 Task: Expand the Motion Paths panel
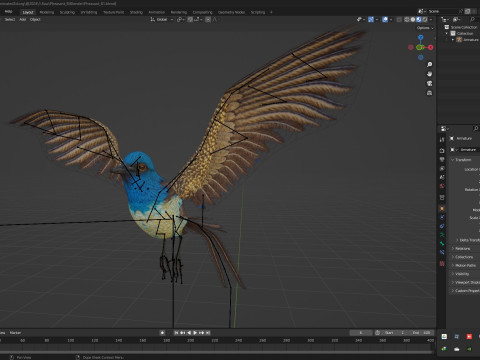(x=465, y=266)
